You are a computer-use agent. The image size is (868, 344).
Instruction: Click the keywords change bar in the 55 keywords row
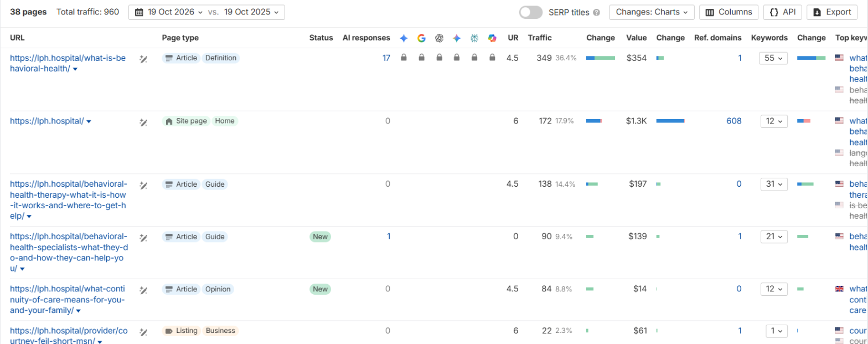(x=811, y=58)
